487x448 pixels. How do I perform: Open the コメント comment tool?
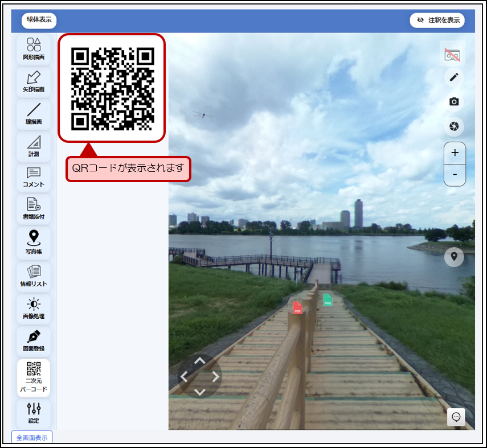coord(34,177)
